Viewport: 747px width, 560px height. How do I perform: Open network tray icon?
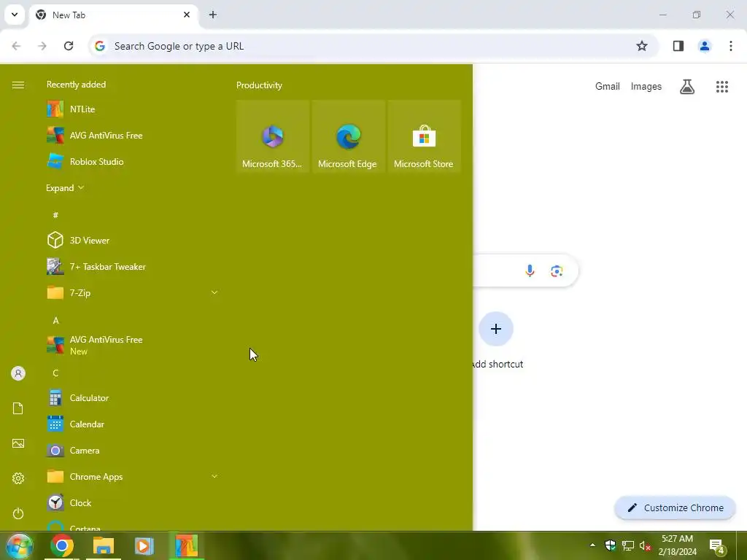[628, 545]
